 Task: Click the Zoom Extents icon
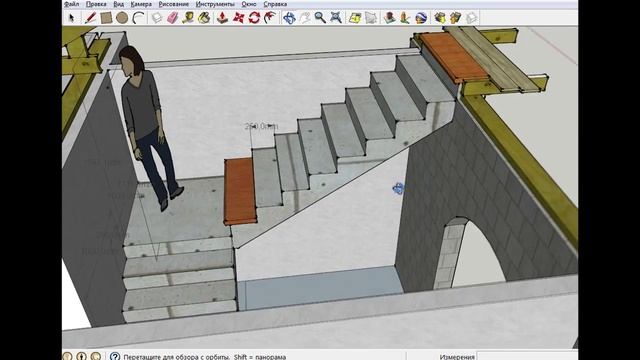click(336, 18)
